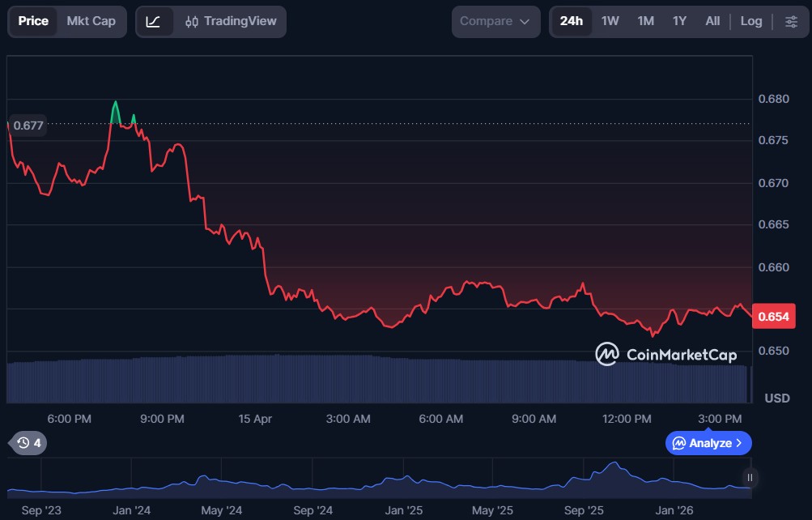Open the Analyze button chevron
Image resolution: width=812 pixels, height=520 pixels.
738,443
